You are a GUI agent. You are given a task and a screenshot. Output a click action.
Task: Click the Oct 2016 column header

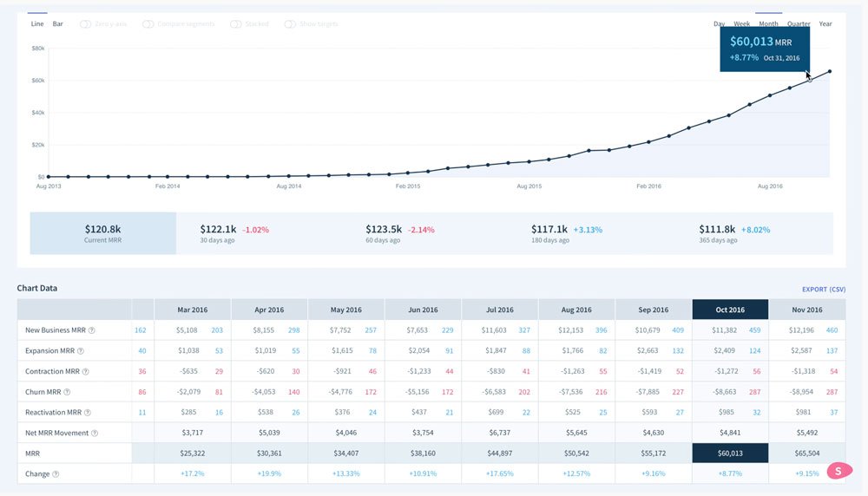(730, 310)
